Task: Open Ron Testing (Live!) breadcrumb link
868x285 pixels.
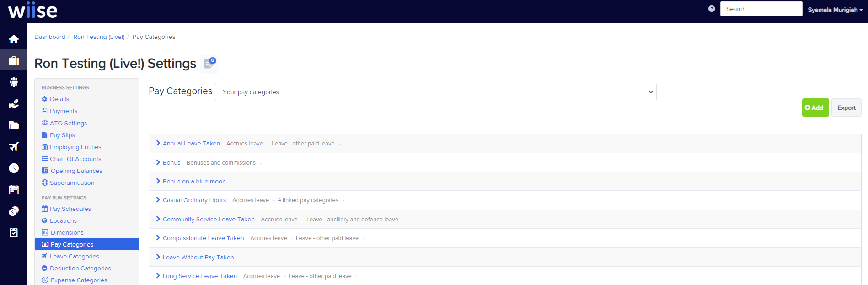Action: tap(99, 37)
